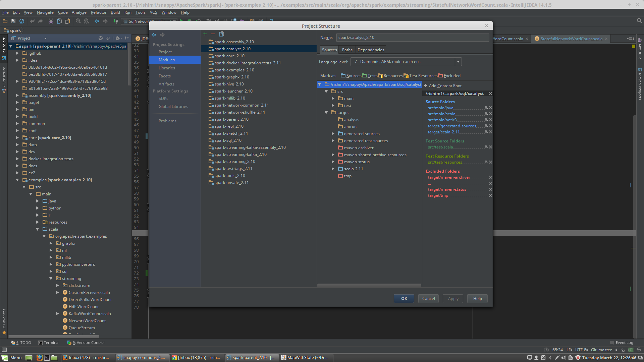Mark folder as Sources

click(x=351, y=76)
